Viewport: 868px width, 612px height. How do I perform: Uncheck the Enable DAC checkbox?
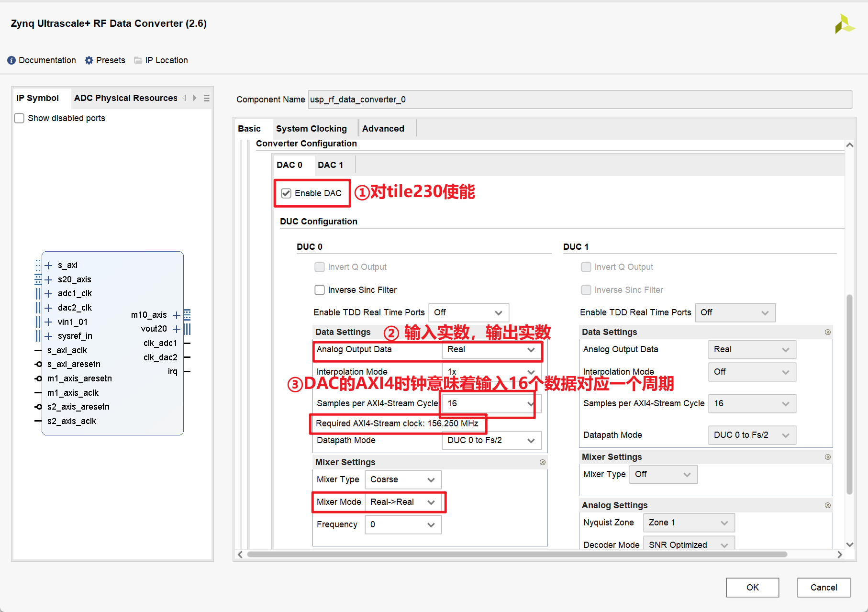pyautogui.click(x=286, y=193)
